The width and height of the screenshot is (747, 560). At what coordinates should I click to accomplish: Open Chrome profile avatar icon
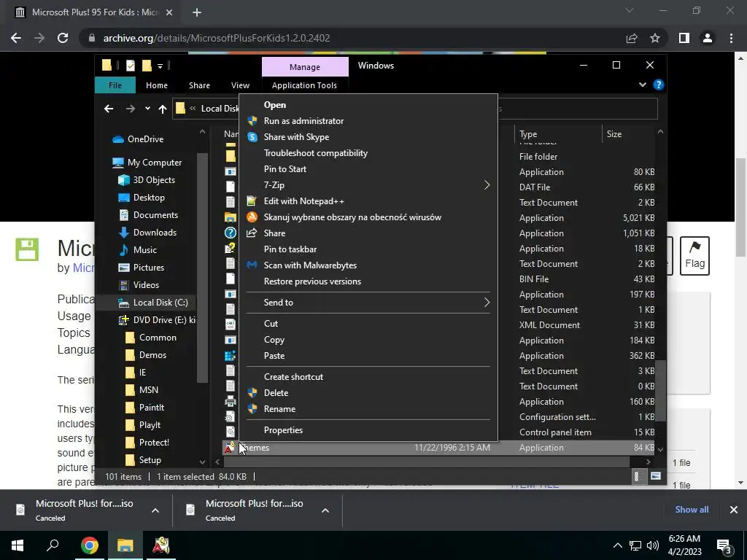pos(708,38)
